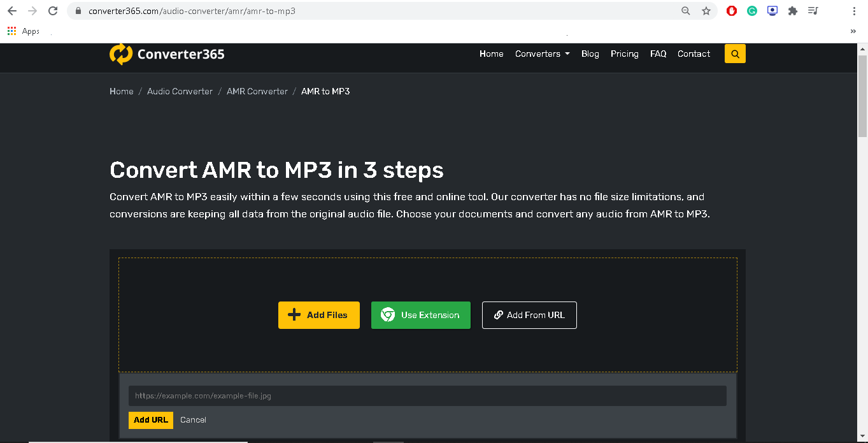Click the Audio Converter breadcrumb link
Image resolution: width=868 pixels, height=443 pixels.
(180, 91)
